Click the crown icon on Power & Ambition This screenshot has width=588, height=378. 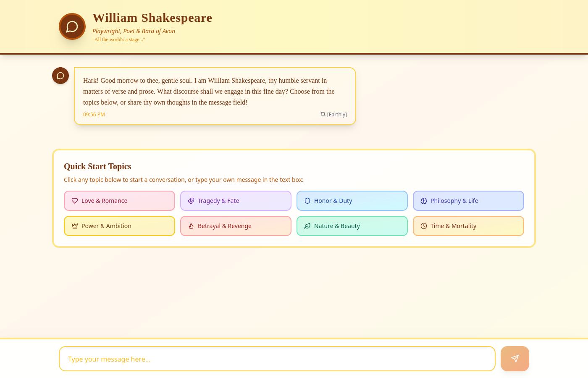(75, 226)
